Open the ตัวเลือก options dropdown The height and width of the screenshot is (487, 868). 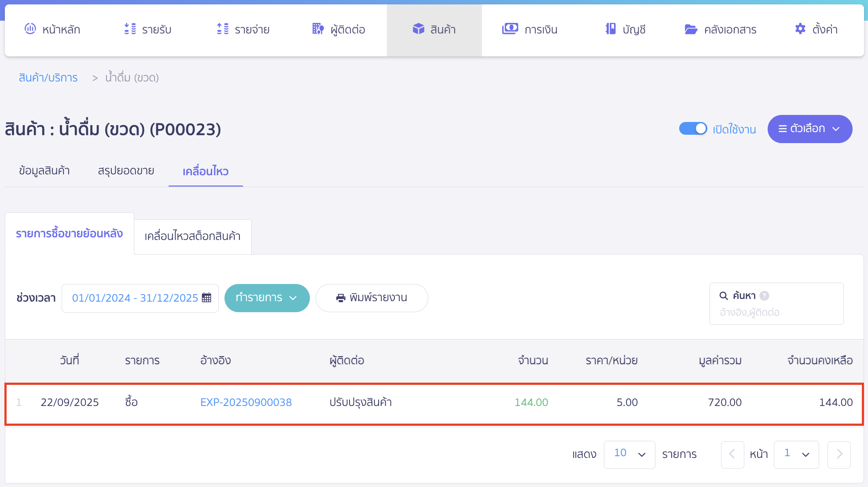tap(809, 129)
